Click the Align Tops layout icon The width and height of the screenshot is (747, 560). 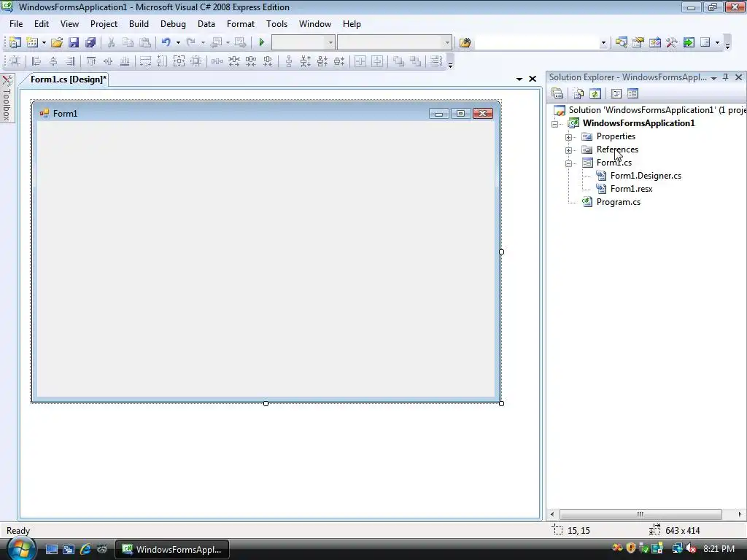(x=91, y=61)
